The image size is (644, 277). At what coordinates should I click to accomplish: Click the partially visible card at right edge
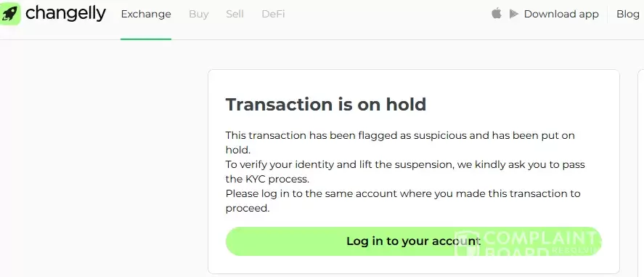(x=640, y=172)
